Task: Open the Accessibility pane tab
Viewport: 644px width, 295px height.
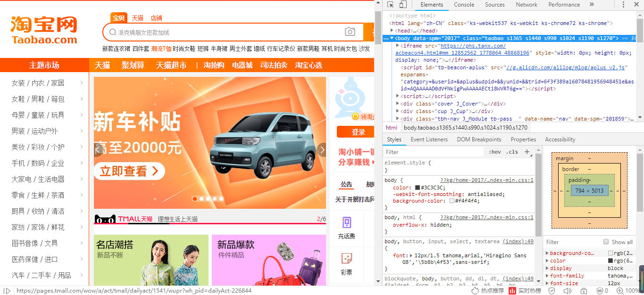Action: click(560, 139)
